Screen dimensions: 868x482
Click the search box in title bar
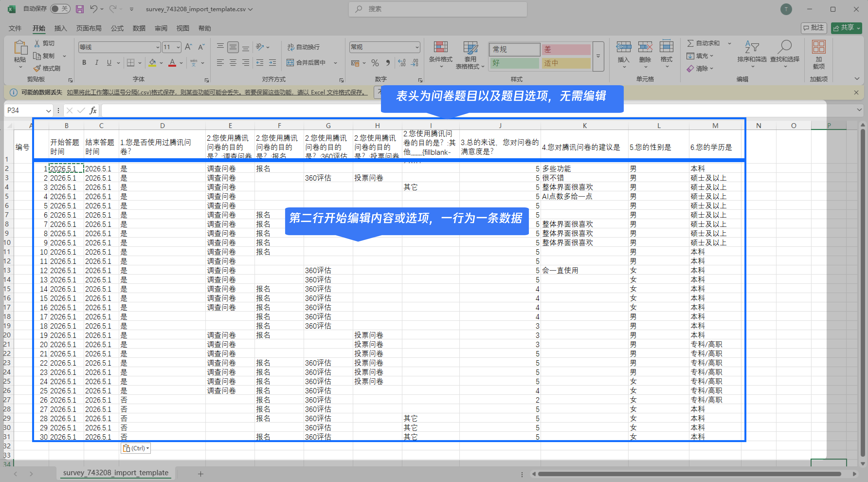point(438,9)
